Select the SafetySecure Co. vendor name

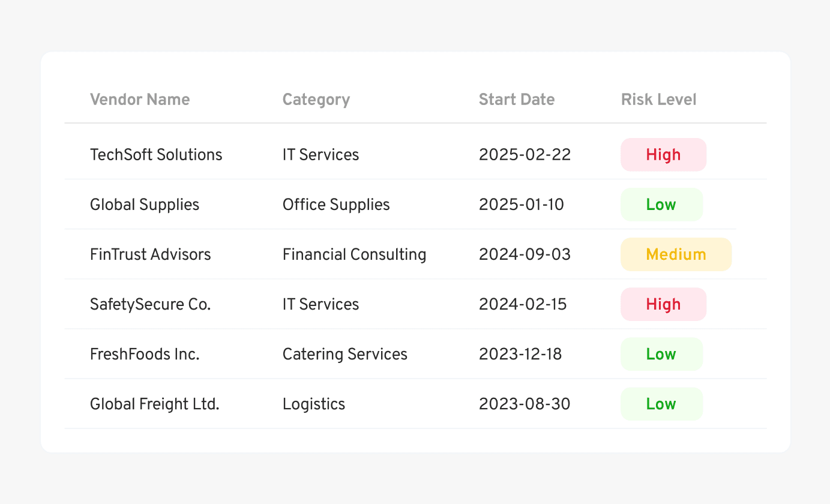click(150, 304)
